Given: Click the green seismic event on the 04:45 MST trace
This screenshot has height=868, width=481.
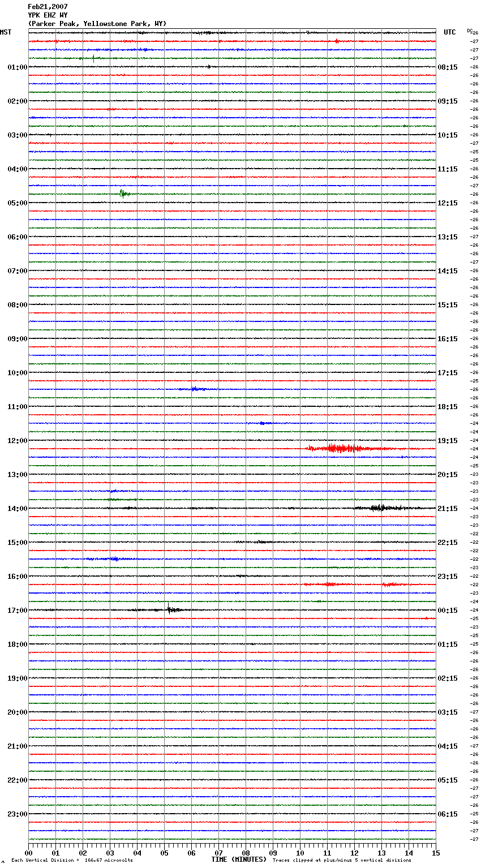Looking at the screenshot, I should pyautogui.click(x=124, y=194).
